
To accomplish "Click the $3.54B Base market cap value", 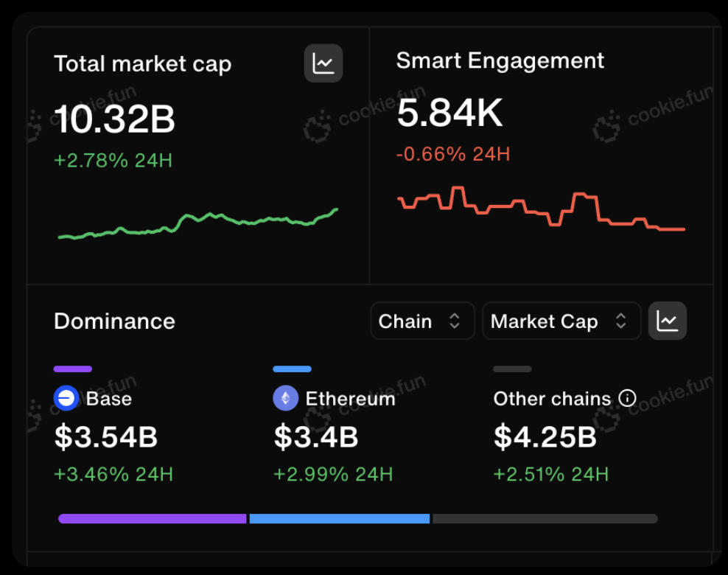I will [106, 437].
